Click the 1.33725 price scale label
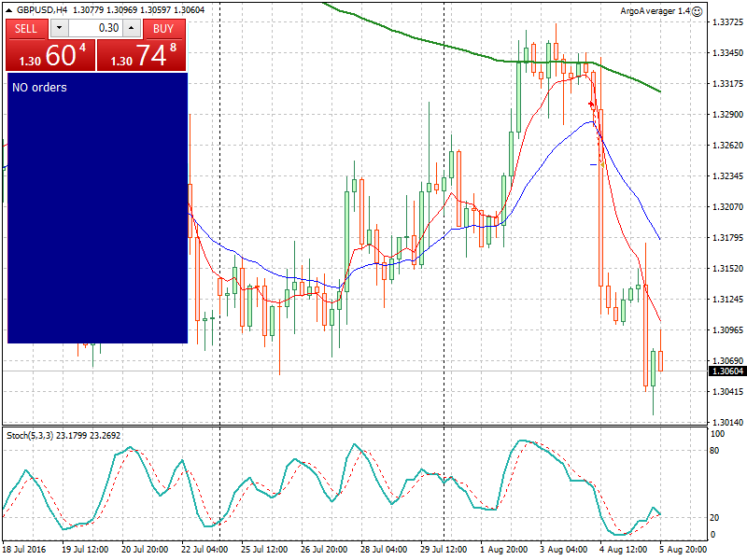Screen dimensions: 747x560 (727, 21)
